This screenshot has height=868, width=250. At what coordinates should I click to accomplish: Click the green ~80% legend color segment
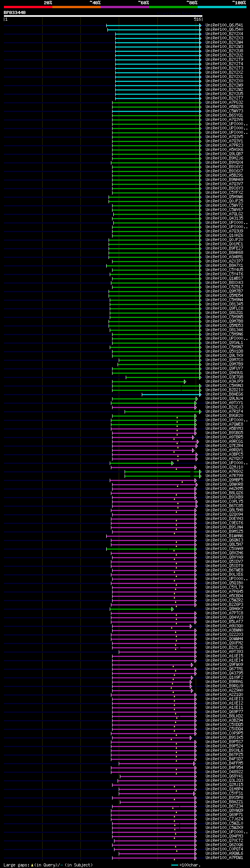click(x=173, y=7)
